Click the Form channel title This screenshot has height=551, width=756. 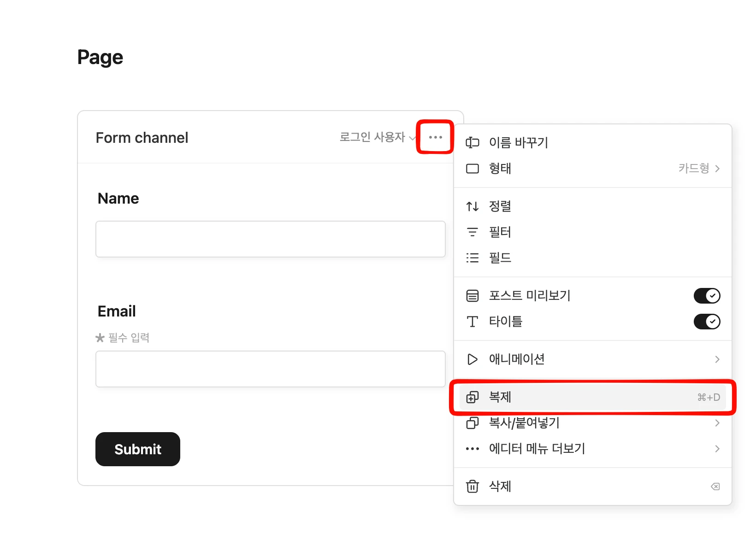(x=142, y=138)
